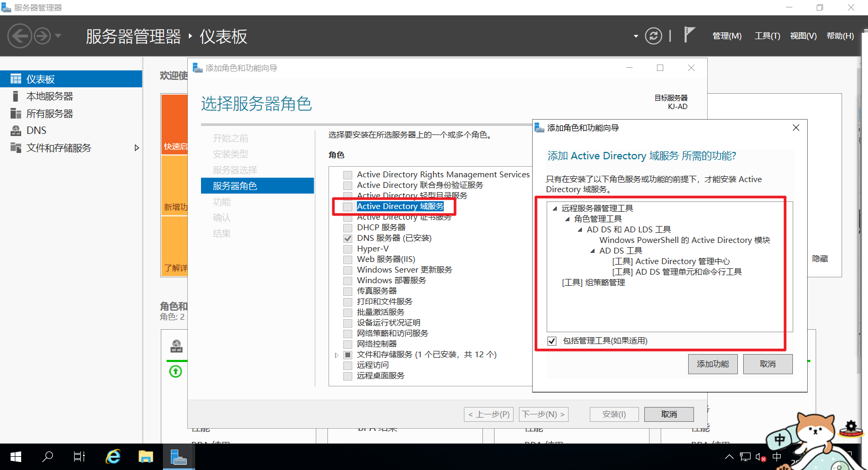Collapse 角色管理工具 tree node

568,219
